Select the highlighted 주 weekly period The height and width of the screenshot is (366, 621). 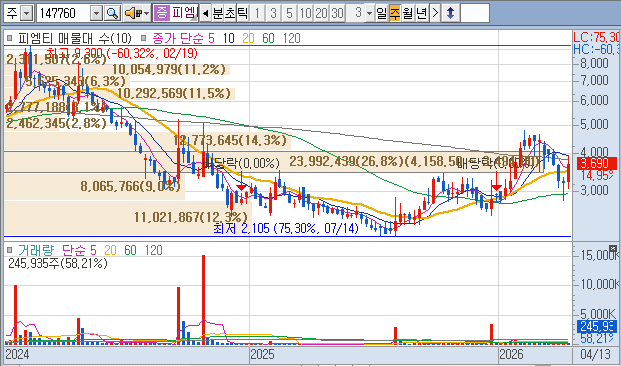[395, 13]
